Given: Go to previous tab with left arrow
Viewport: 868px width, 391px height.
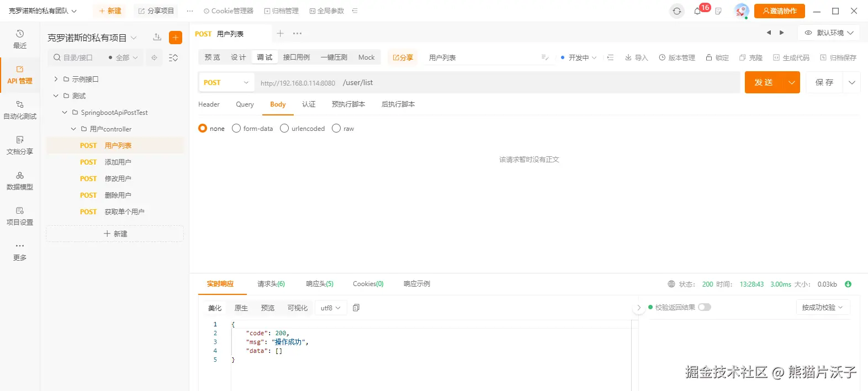Looking at the screenshot, I should pos(769,33).
